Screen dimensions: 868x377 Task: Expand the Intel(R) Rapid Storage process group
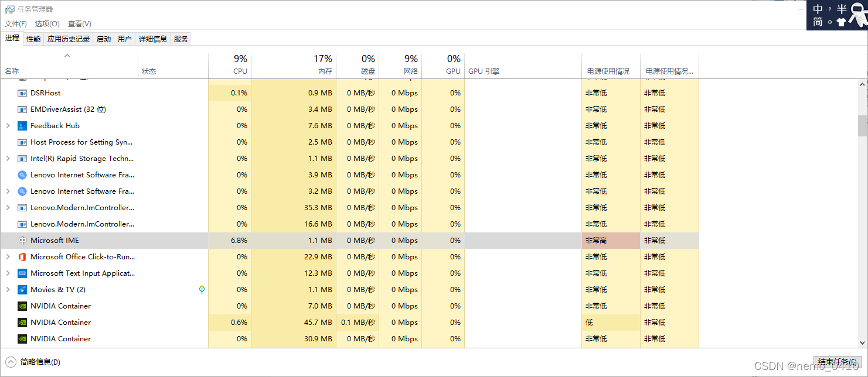(x=8, y=159)
